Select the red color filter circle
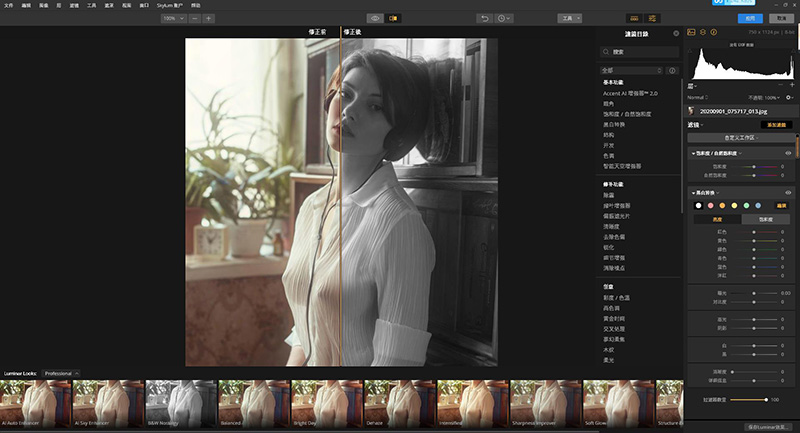 pyautogui.click(x=710, y=206)
